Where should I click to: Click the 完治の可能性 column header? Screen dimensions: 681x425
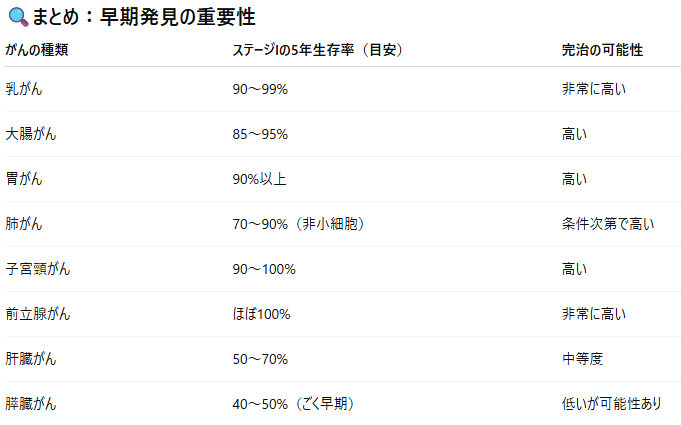(602, 50)
